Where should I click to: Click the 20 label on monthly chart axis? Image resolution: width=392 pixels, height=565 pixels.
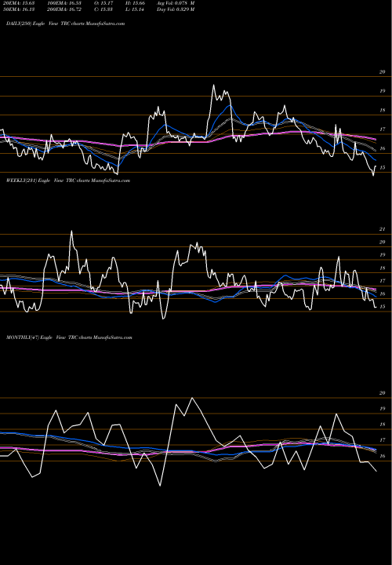pyautogui.click(x=383, y=393)
